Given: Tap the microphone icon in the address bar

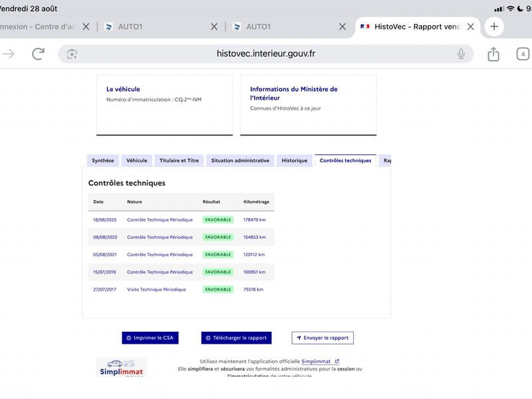Looking at the screenshot, I should [x=461, y=54].
